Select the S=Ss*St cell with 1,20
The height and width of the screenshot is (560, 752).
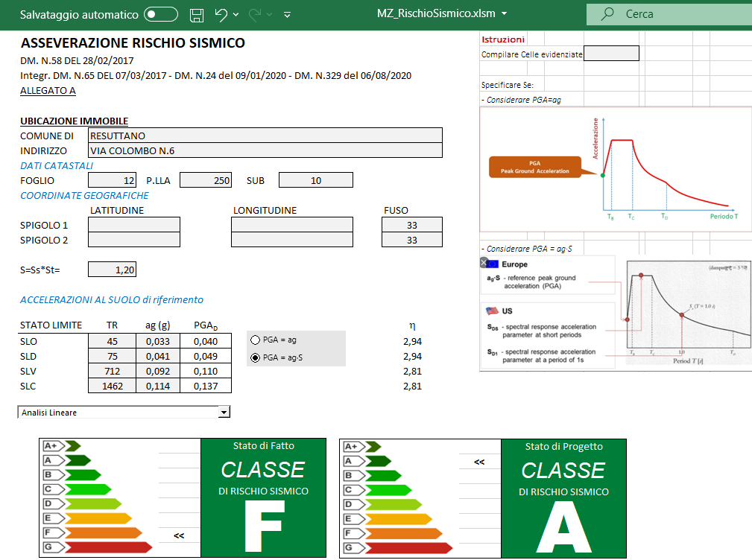click(113, 270)
